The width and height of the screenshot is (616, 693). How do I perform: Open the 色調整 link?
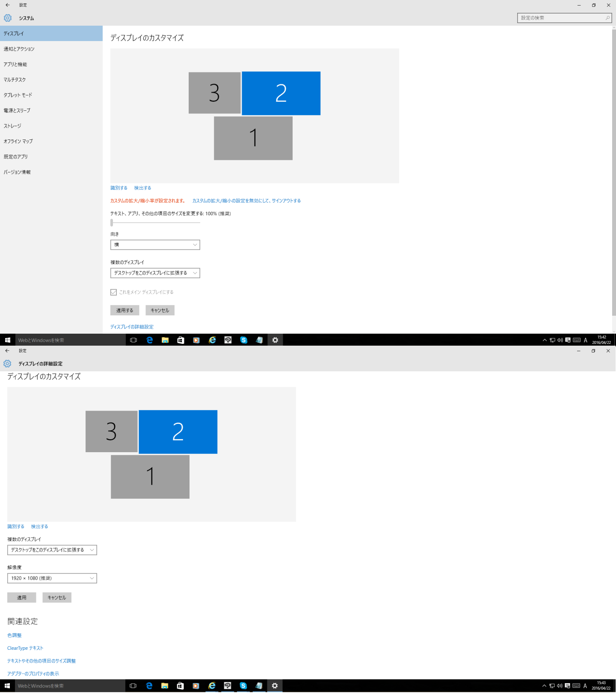coord(15,635)
